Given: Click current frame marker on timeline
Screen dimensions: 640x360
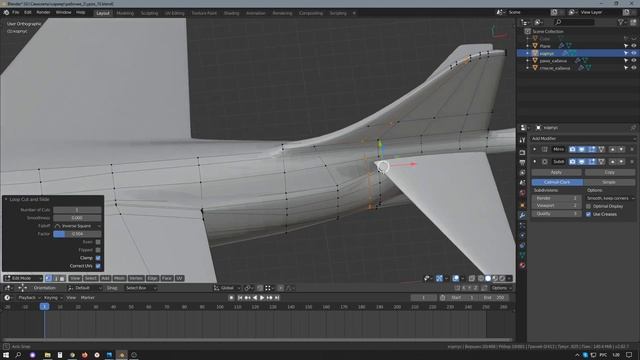Looking at the screenshot, I should (x=44, y=307).
